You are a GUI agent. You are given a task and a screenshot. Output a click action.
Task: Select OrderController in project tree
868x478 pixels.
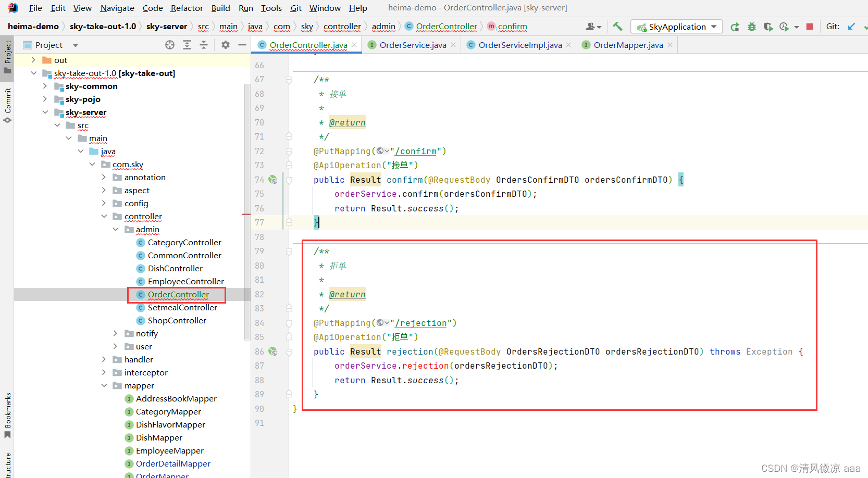coord(178,294)
